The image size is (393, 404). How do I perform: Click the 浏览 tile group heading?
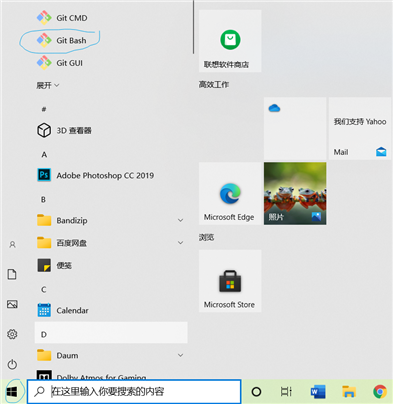click(206, 237)
